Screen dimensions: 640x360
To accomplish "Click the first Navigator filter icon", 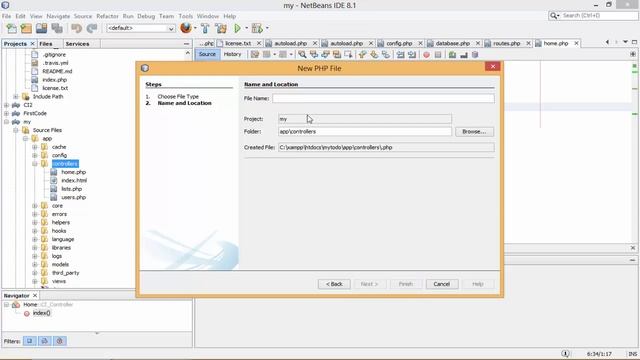I will tap(30, 341).
